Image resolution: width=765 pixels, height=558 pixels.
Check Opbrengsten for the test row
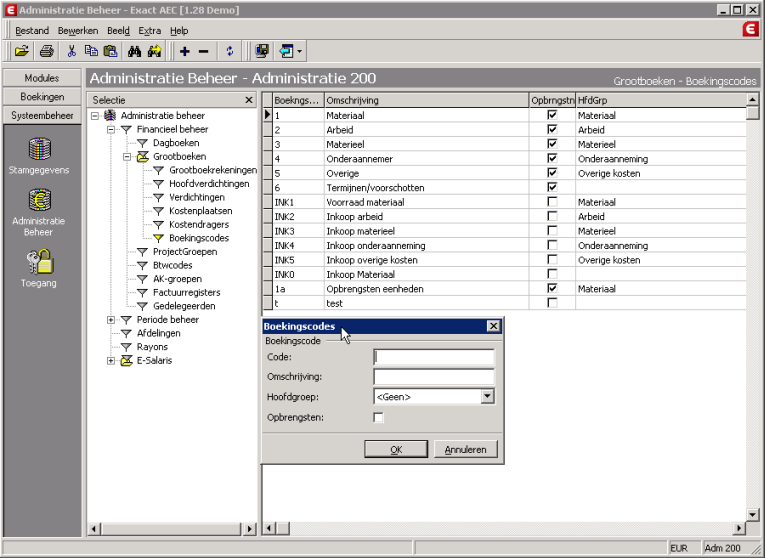coord(552,303)
